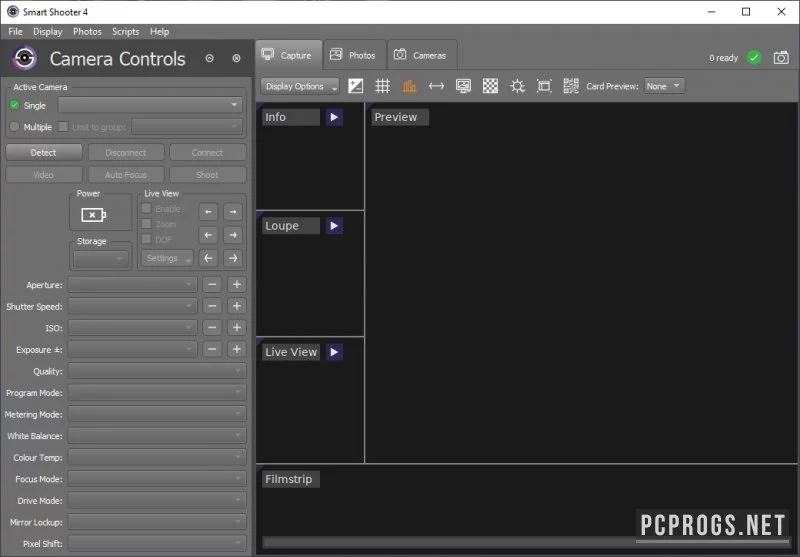Open the Quality dropdown
800x557 pixels.
tap(157, 371)
